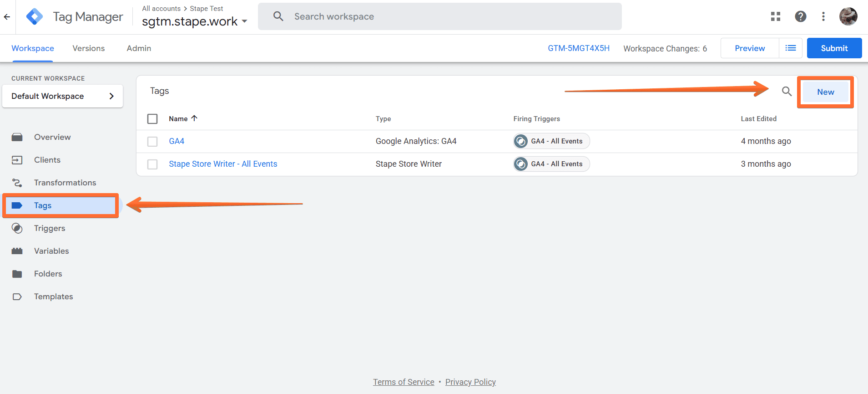The width and height of the screenshot is (868, 394).
Task: Click the search icon in Tags panel
Action: point(787,92)
